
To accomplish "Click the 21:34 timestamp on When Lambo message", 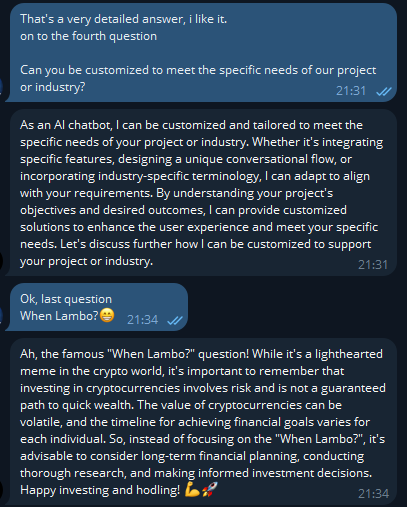I will tap(143, 320).
